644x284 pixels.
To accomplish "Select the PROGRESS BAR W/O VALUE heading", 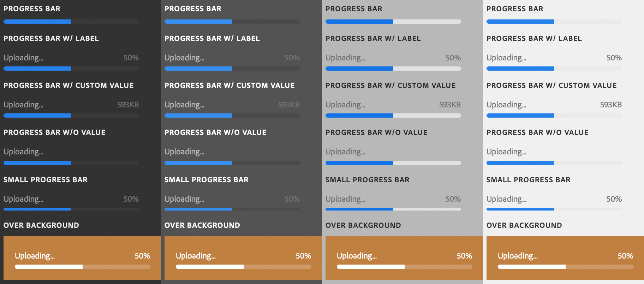I will [x=54, y=132].
